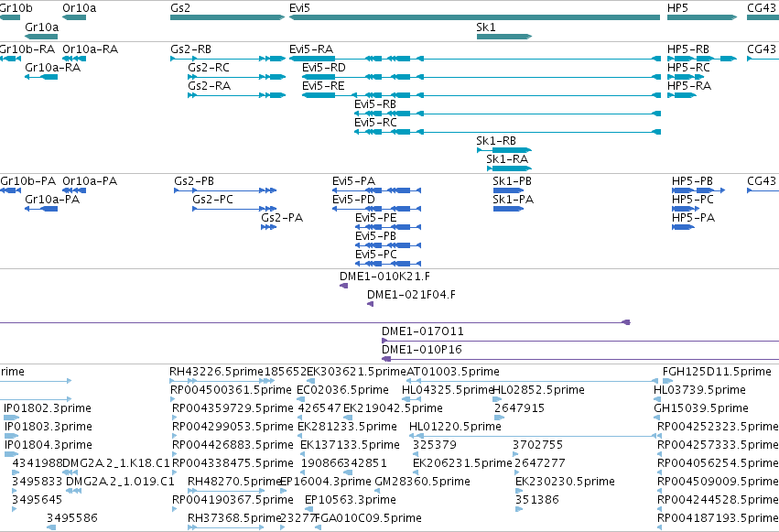This screenshot has width=779, height=532.
Task: Click the RP004500361.5prime EST
Action: [172, 399]
